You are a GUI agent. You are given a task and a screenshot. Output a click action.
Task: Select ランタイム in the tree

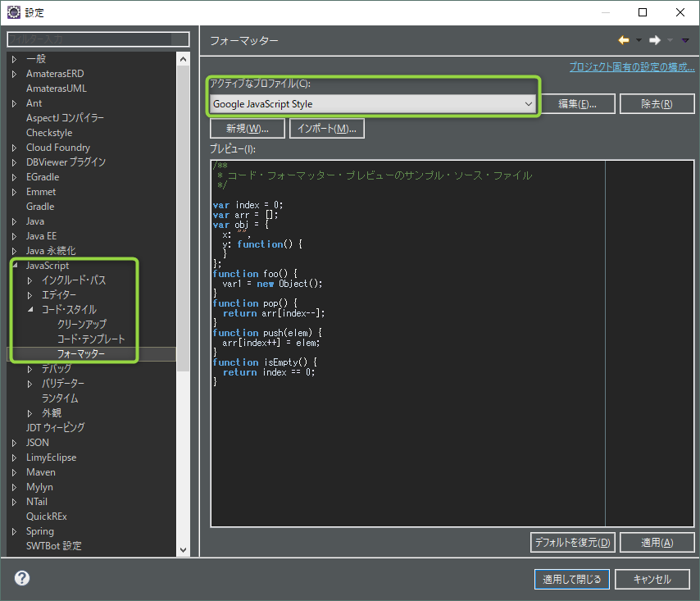coord(60,398)
